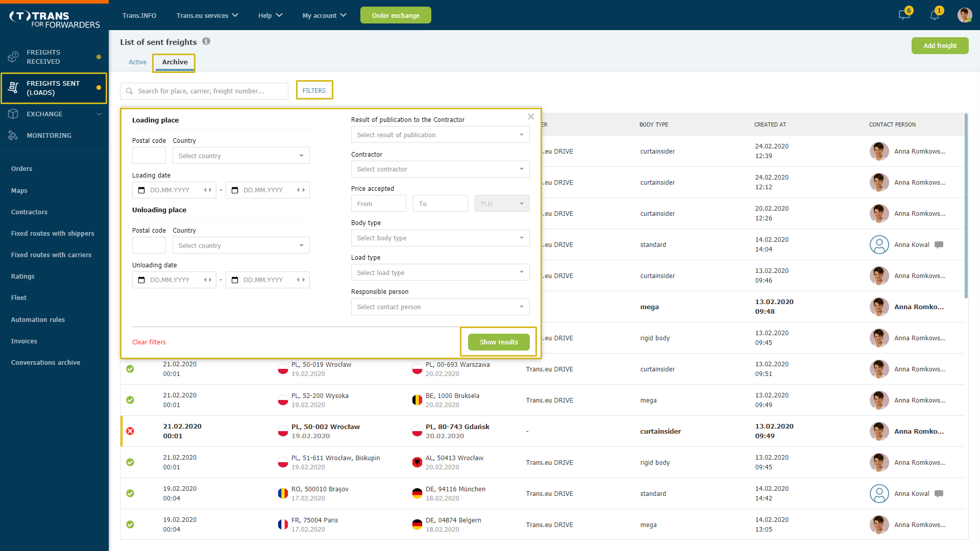The image size is (980, 551).
Task: Open calendar for unloading date end
Action: pyautogui.click(x=235, y=280)
